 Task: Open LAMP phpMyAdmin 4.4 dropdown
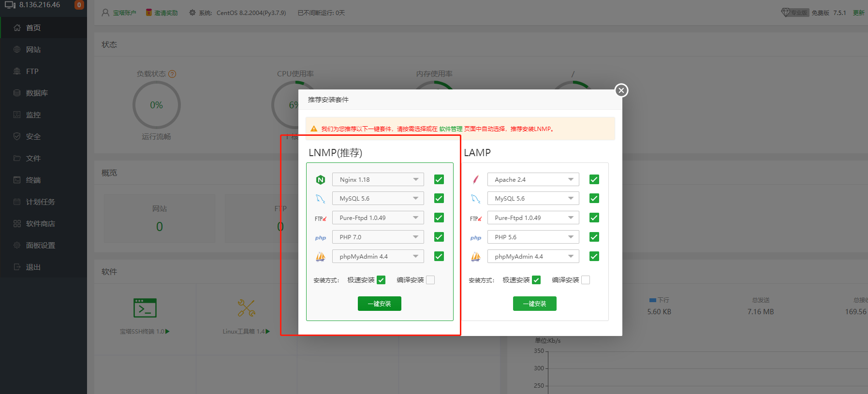pos(533,256)
